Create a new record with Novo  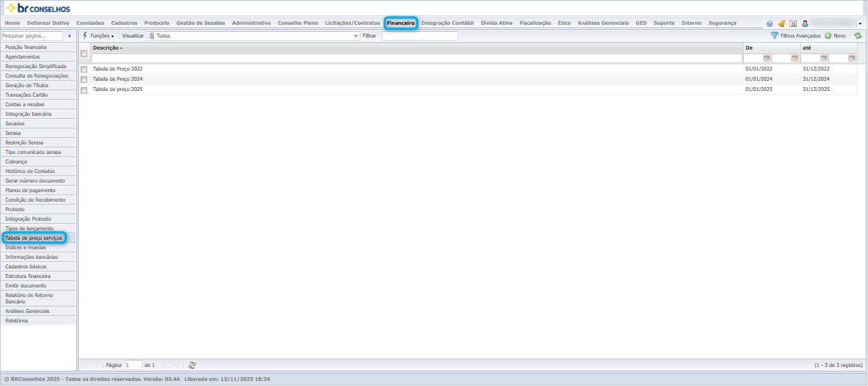coord(835,36)
